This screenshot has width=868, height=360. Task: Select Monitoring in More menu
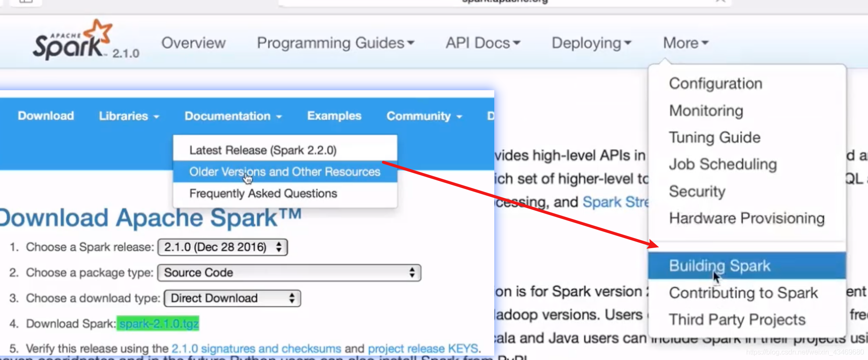[x=706, y=111]
